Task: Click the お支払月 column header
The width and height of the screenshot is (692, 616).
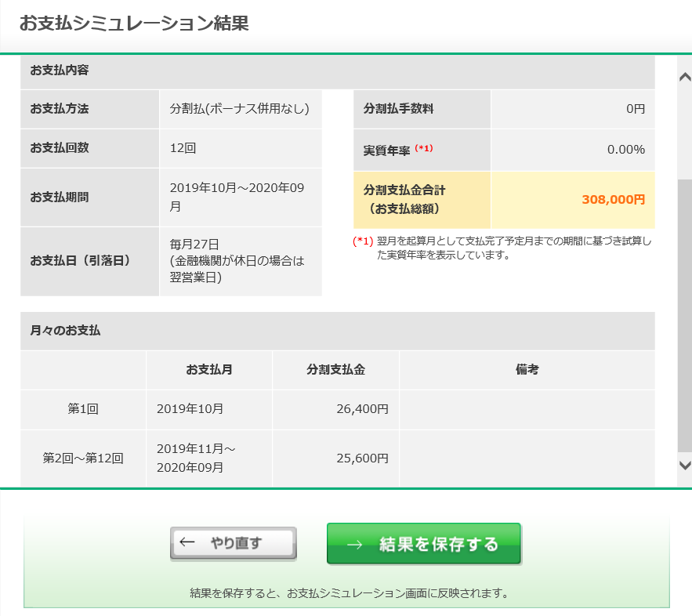Action: click(209, 370)
